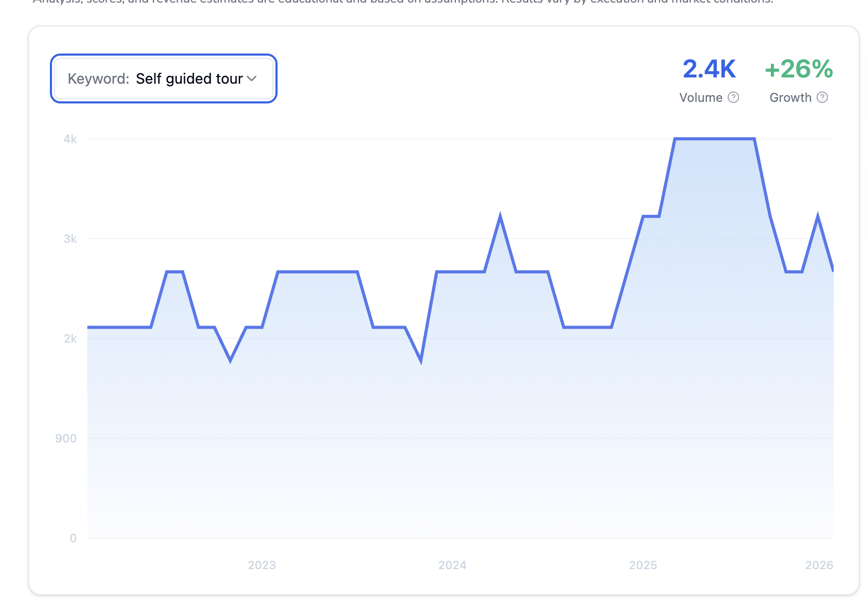Select the Volume label text

coord(701,98)
